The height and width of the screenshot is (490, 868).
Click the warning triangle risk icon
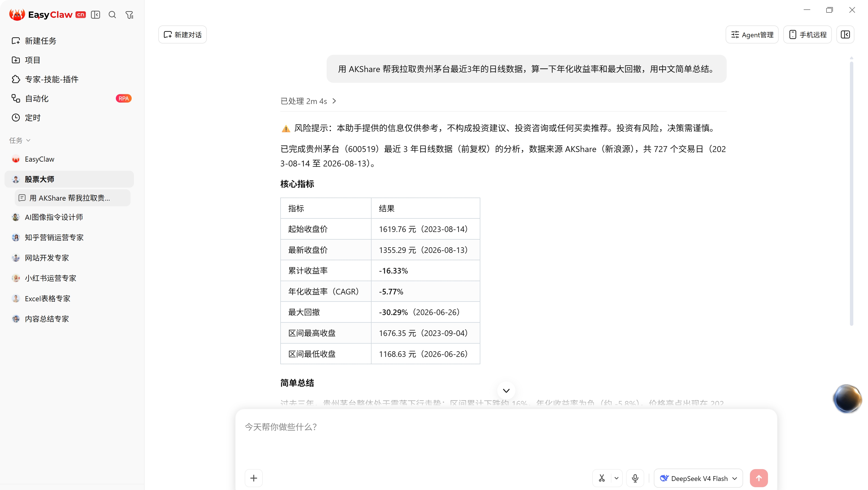tap(286, 128)
